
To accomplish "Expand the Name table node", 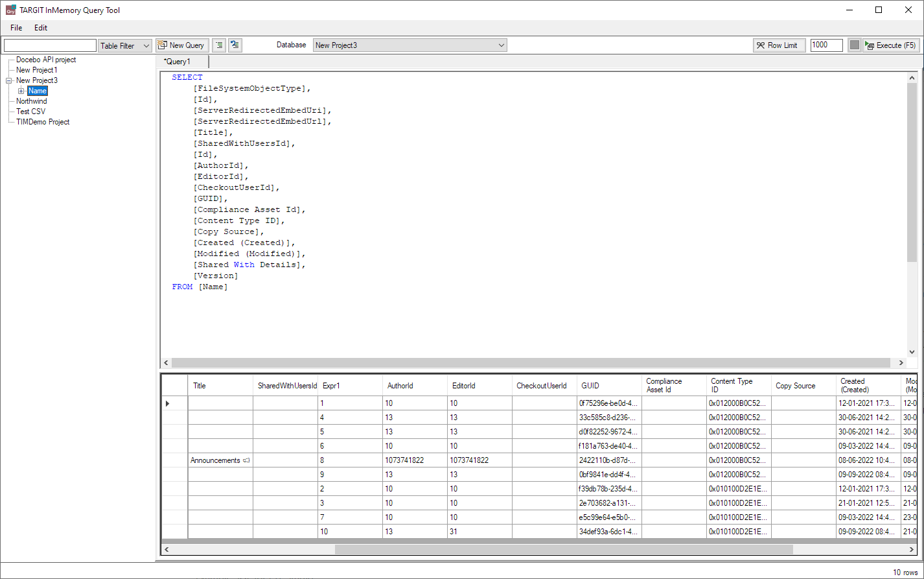I will coord(21,91).
